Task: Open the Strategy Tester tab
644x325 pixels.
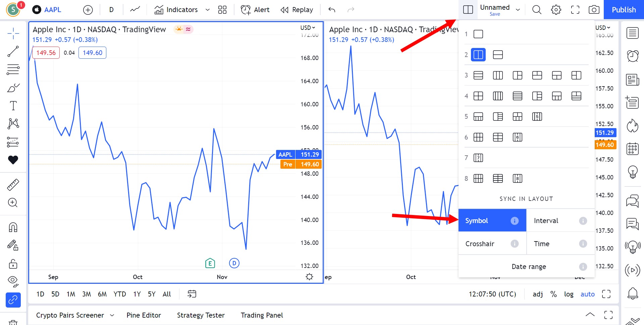Action: 201,315
